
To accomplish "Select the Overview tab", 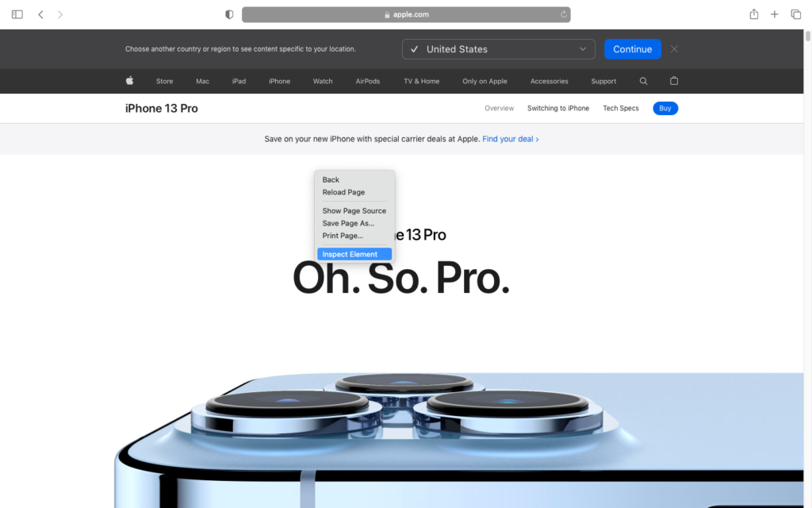I will click(x=500, y=108).
